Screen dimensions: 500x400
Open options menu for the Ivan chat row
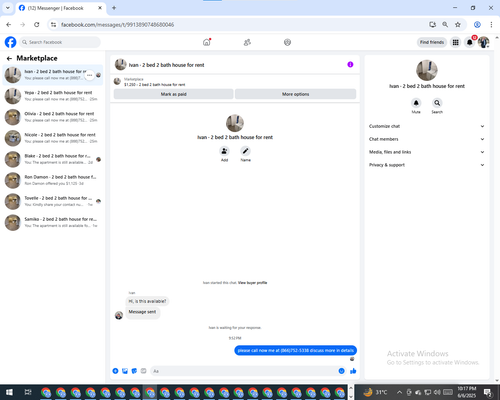(89, 75)
